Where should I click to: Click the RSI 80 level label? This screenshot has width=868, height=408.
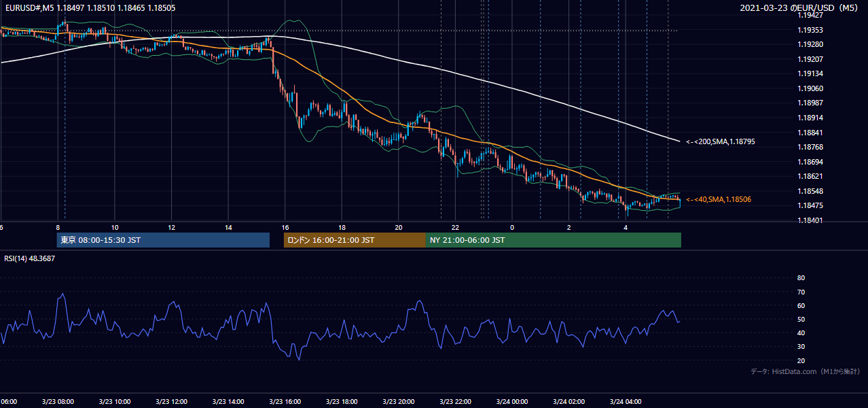(x=801, y=278)
